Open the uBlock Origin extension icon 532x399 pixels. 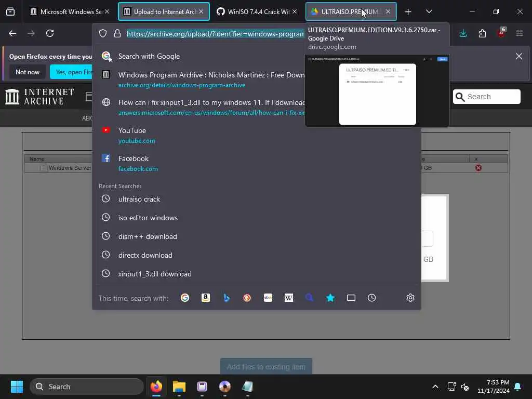click(501, 33)
